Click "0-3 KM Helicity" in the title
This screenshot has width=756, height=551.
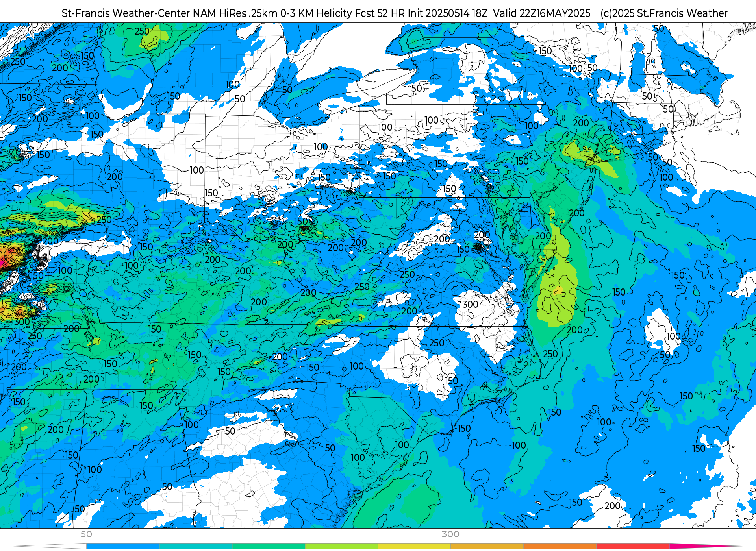pos(316,13)
